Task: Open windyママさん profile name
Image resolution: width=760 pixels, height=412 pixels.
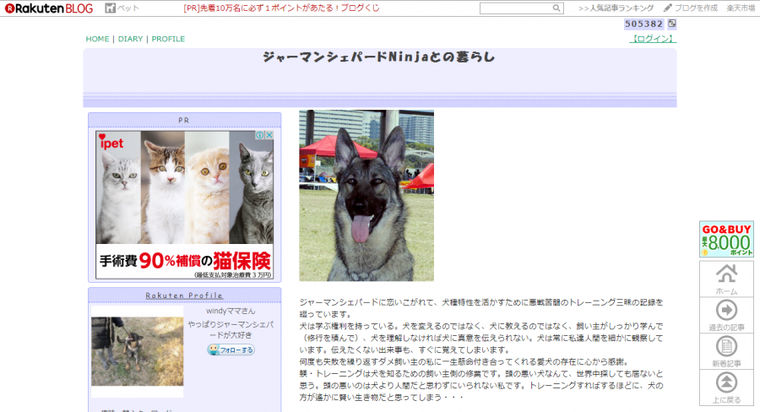Action: pyautogui.click(x=231, y=311)
